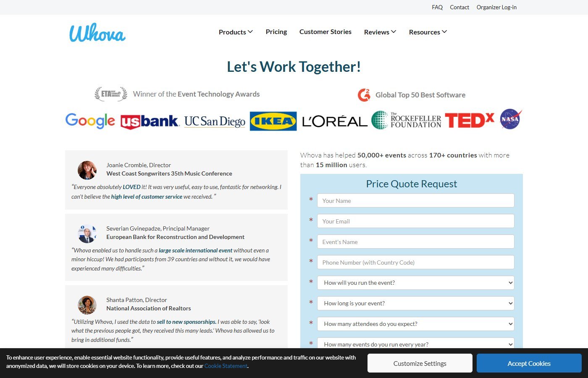Click 'Winner of the Event Technology Awards' text
Image resolution: width=588 pixels, height=378 pixels.
[x=196, y=94]
